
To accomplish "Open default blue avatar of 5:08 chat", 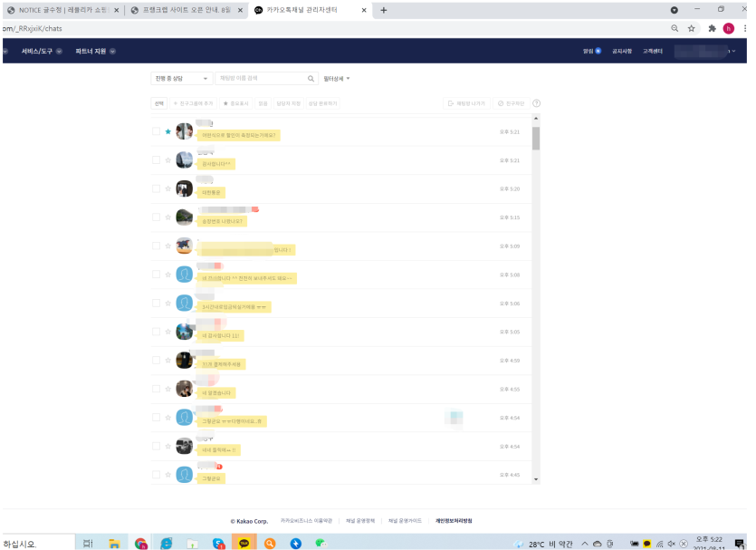I will coord(184,275).
